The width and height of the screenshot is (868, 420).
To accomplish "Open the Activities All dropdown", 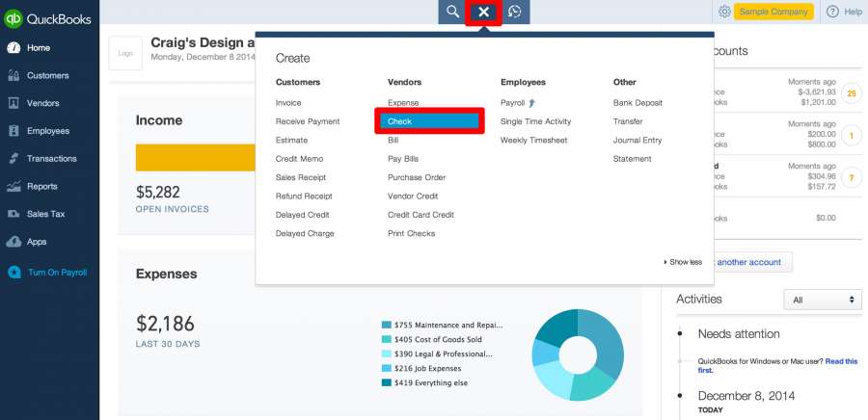I will [822, 301].
